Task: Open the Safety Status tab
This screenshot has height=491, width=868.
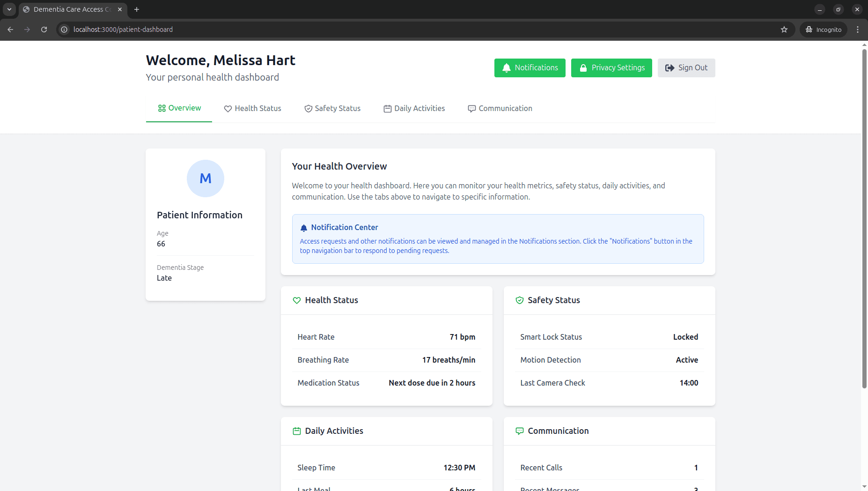Action: [x=332, y=109]
